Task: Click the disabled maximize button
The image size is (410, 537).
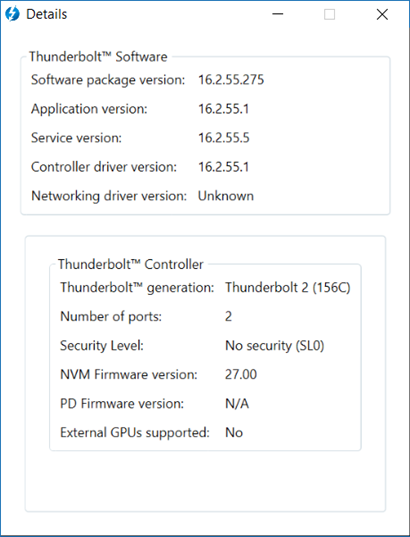Action: point(330,14)
